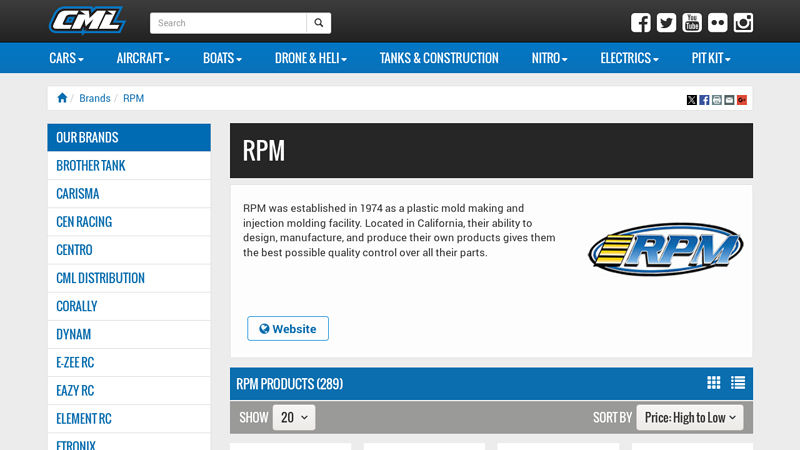
Task: Open Corally brand in sidebar
Action: 129,306
